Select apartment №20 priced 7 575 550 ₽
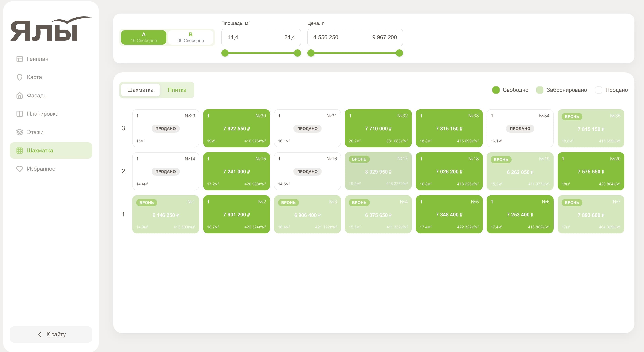 pyautogui.click(x=591, y=171)
